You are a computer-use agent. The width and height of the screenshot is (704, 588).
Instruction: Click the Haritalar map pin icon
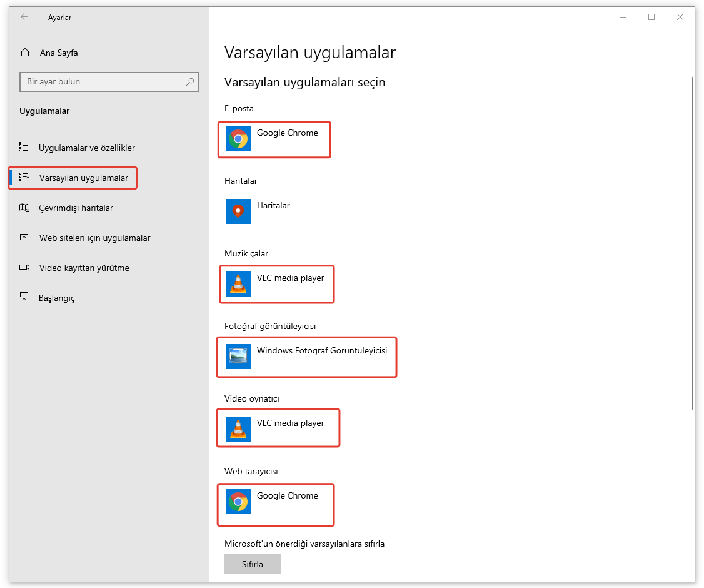[238, 211]
